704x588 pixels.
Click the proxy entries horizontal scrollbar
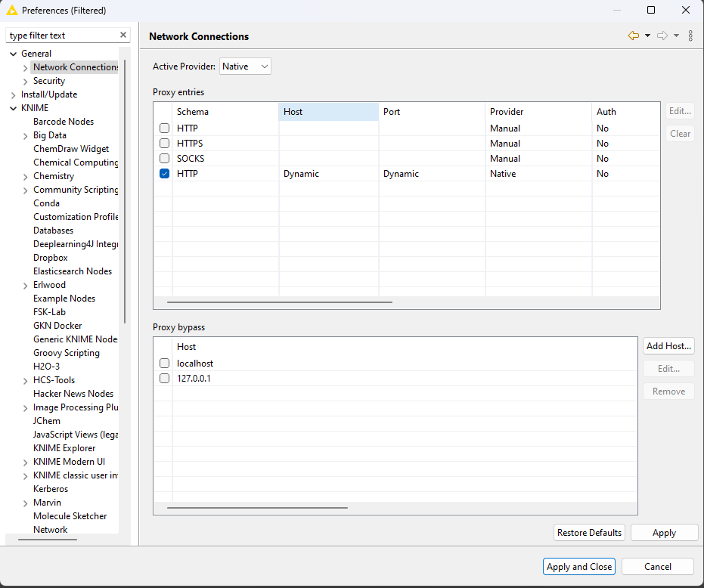tap(280, 302)
